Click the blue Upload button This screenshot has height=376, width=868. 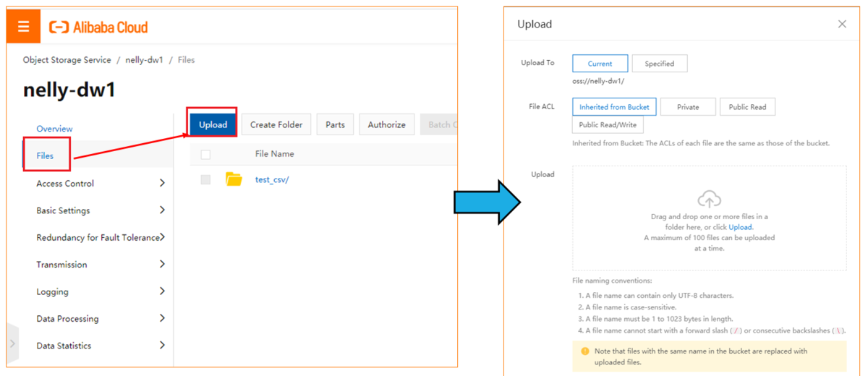(213, 124)
